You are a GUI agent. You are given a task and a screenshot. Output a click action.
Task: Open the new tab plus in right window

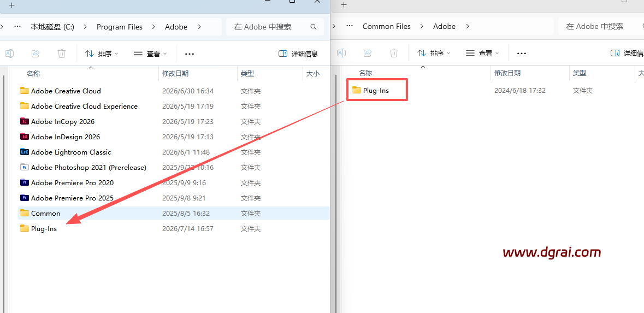click(344, 5)
